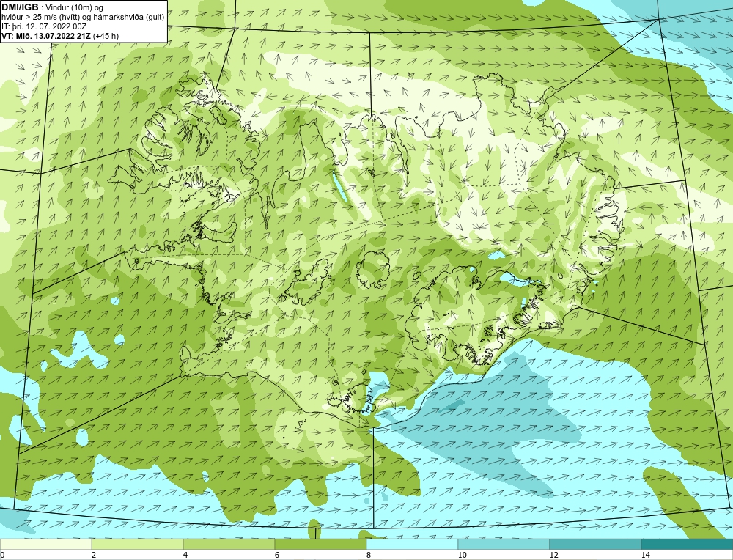Click the 6–8 m/s dark green swatch
The image size is (733, 560).
tap(321, 544)
